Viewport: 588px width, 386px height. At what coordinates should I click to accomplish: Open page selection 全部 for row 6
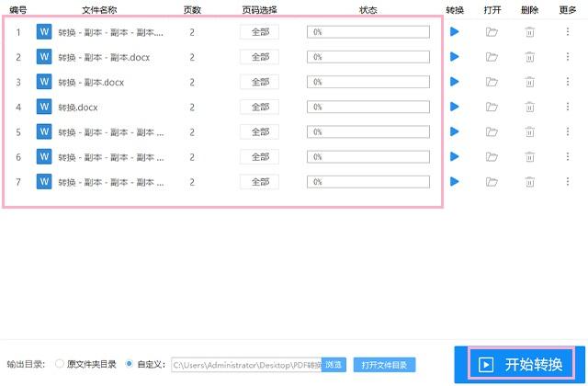point(260,157)
